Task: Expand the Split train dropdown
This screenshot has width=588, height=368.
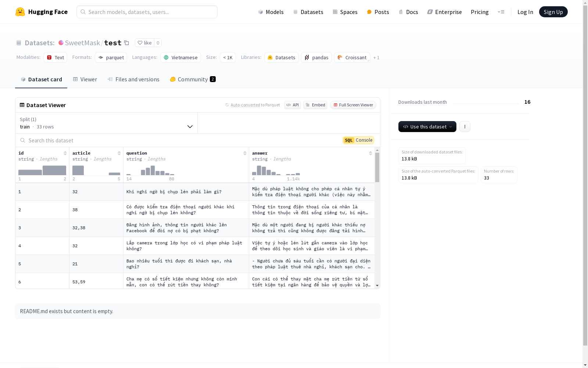Action: [107, 123]
